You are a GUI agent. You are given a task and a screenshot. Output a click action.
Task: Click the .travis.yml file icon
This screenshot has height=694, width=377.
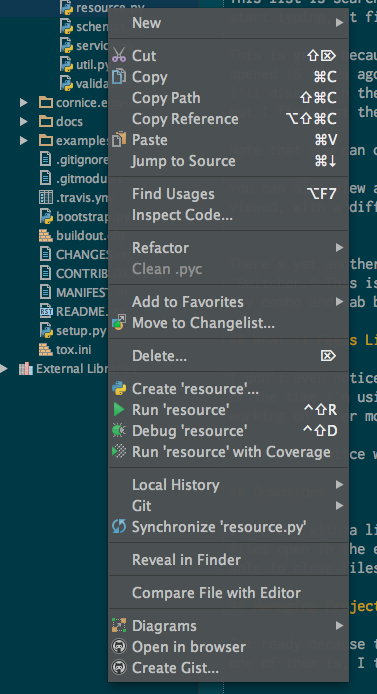[x=46, y=197]
